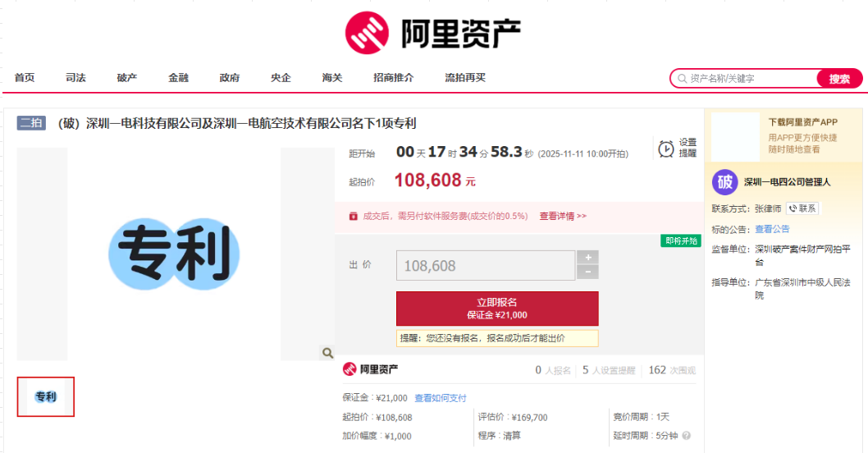
Task: Focus the 资产名称/关键字 search field
Action: pos(747,79)
